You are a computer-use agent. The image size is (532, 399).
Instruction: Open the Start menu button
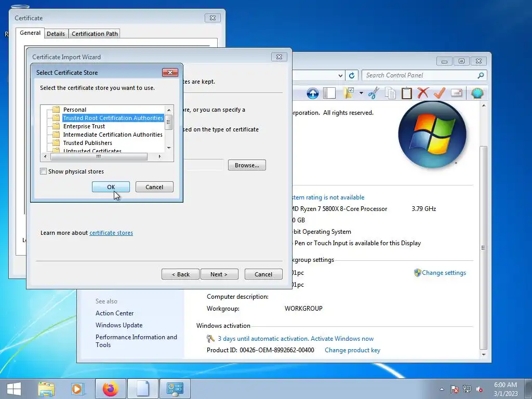pos(14,389)
